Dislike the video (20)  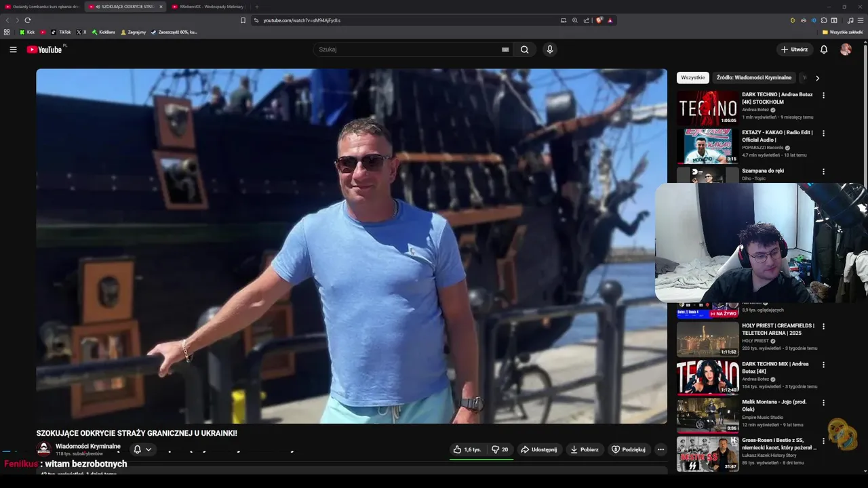tap(500, 449)
